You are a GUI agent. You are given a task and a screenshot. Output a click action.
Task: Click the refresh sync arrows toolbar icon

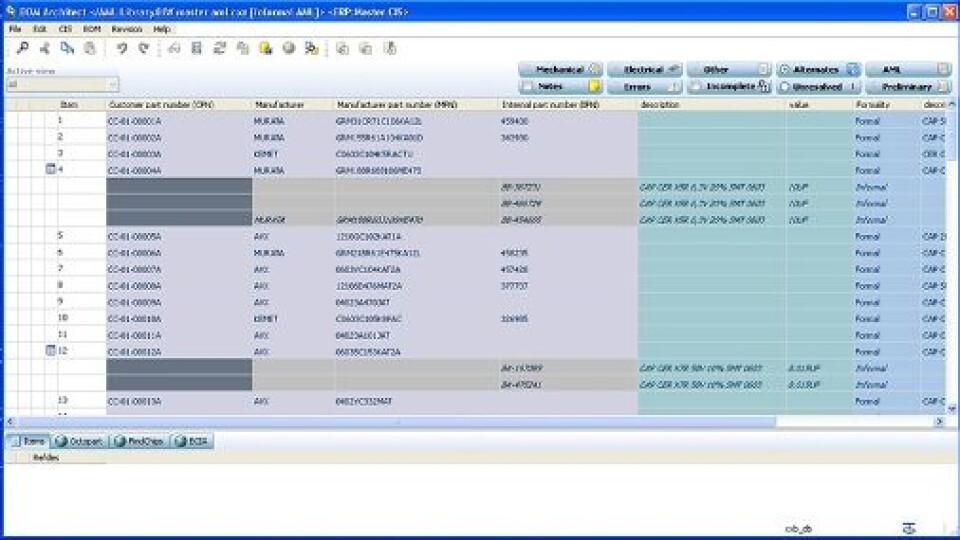220,48
